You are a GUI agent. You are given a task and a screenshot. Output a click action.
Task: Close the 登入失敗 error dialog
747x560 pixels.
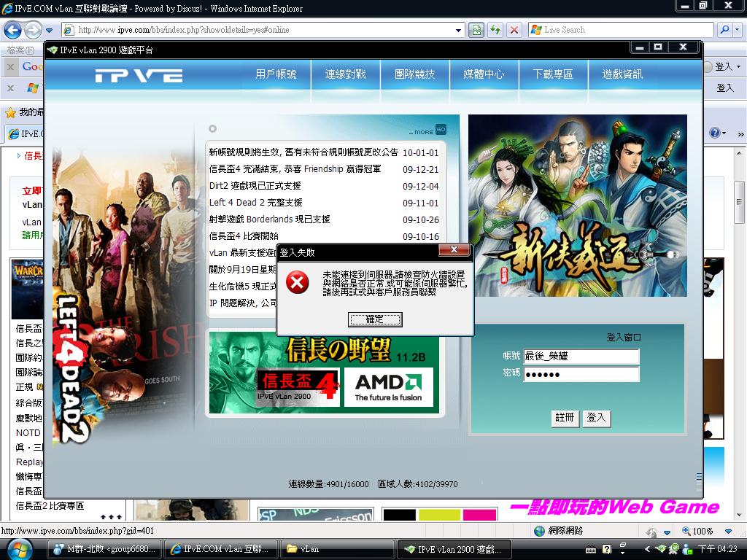(454, 249)
